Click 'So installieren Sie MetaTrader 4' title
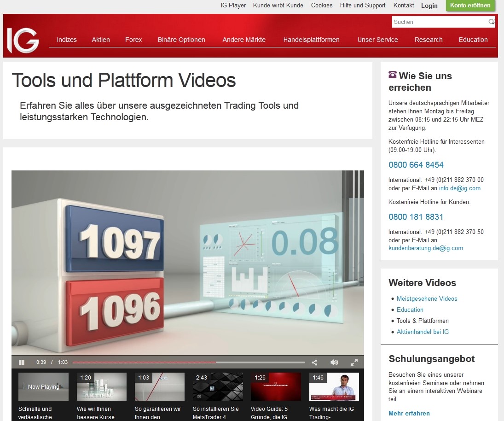Viewport: 504px width, 421px height. click(x=216, y=413)
